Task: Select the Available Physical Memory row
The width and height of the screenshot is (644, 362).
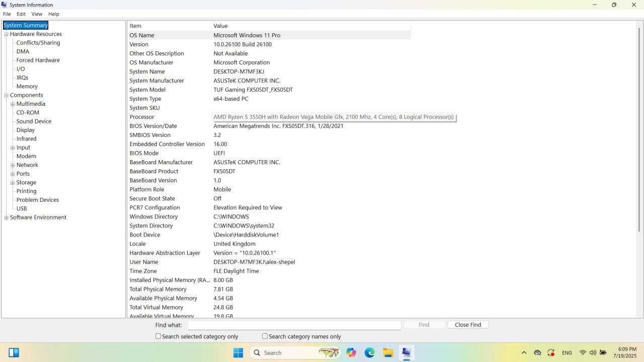Action: 269,298
